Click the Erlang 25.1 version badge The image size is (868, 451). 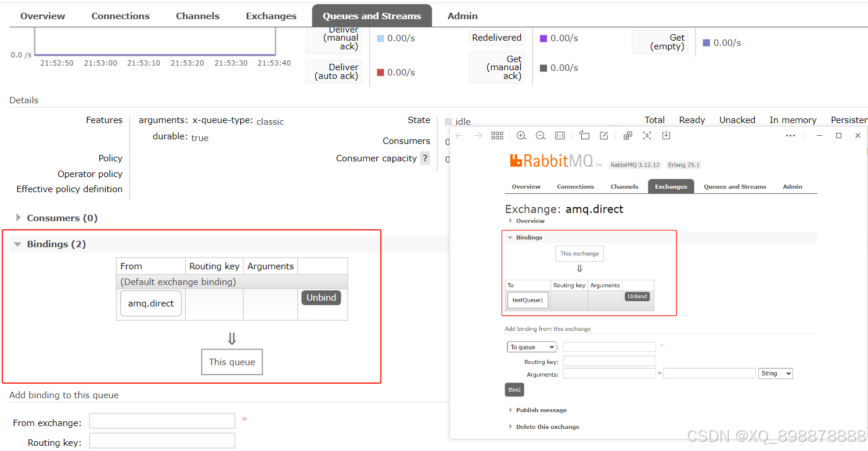684,165
